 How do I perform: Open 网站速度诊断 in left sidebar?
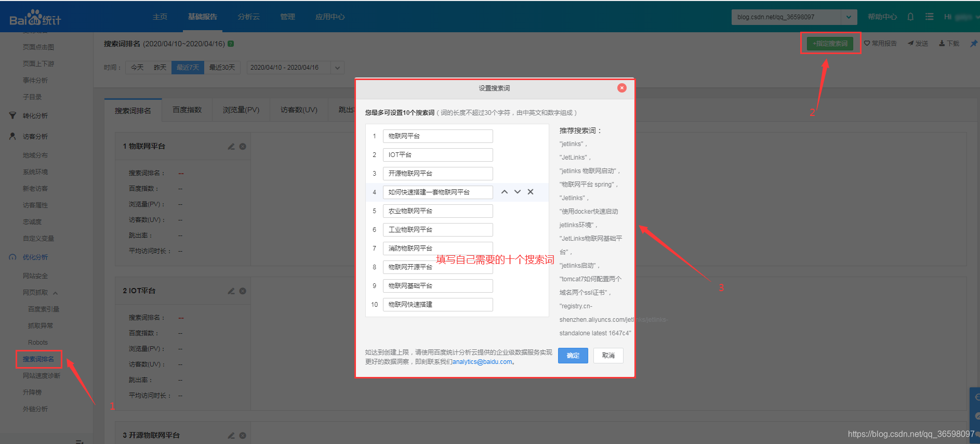point(42,376)
